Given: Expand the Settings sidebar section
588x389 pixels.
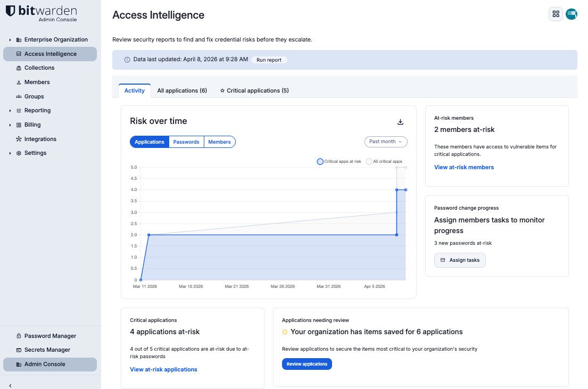Looking at the screenshot, I should pos(35,153).
